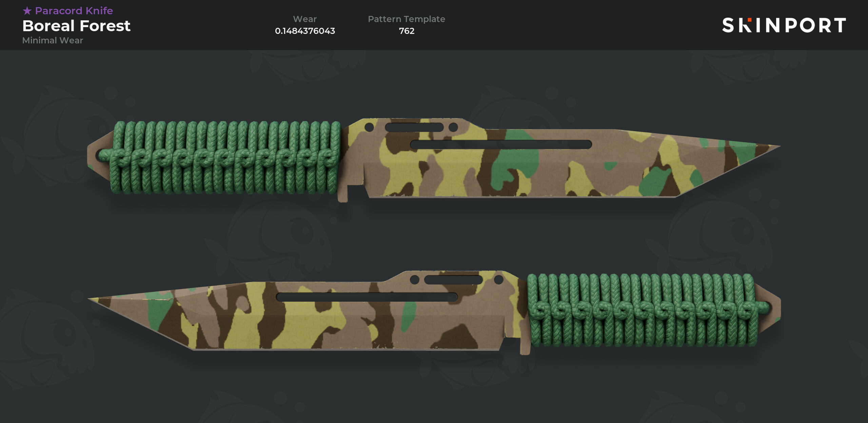The image size is (868, 423).
Task: Click the long fuller slot on the lower blade
Action: point(367,297)
